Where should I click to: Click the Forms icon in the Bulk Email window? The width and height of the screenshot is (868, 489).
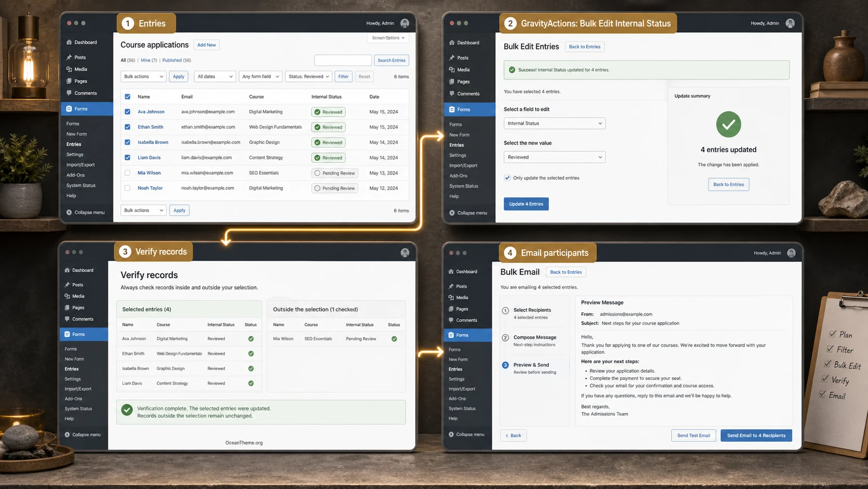[x=451, y=335]
